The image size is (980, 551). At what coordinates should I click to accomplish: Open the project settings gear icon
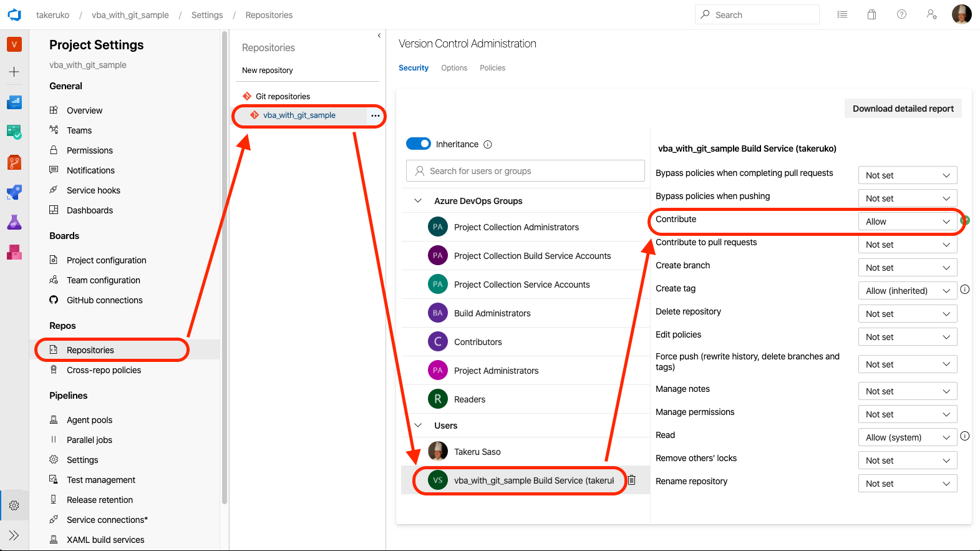click(14, 505)
